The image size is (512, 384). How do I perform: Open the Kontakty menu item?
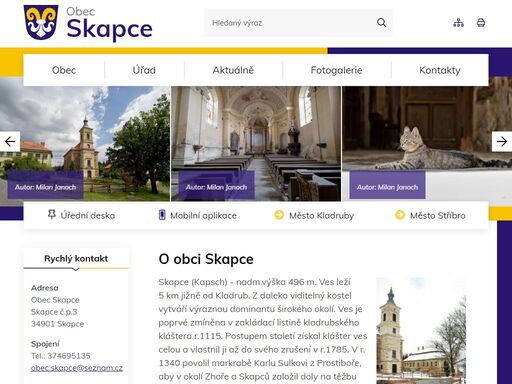(x=440, y=70)
